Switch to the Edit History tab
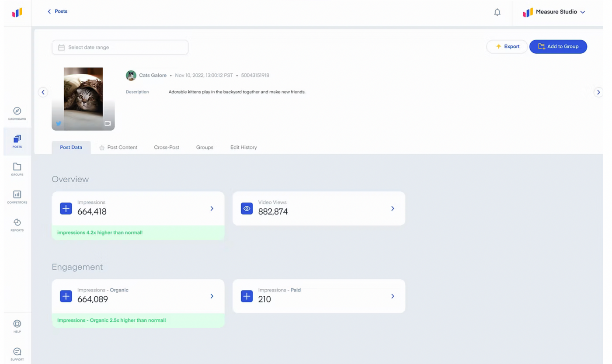Screen dimensions: 612x364 (x=243, y=147)
